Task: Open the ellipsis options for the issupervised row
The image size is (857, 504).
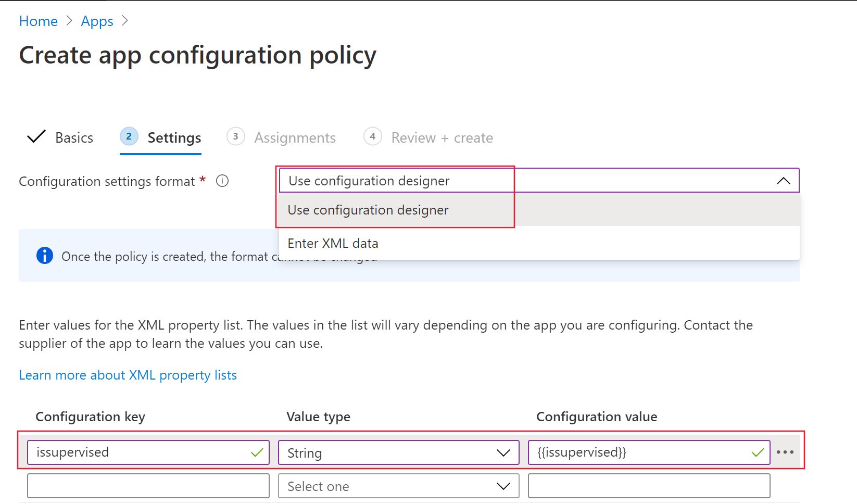Action: pyautogui.click(x=785, y=452)
